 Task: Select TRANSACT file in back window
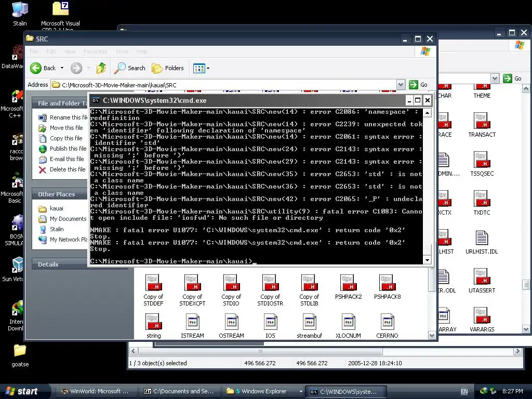[482, 125]
